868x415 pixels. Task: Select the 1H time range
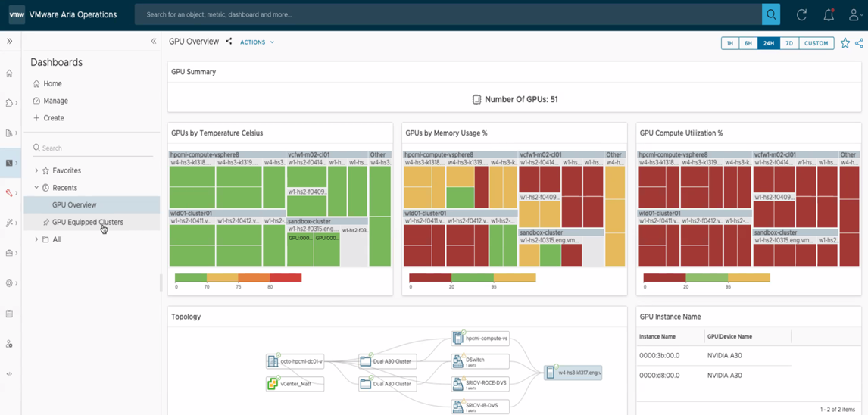(x=730, y=43)
